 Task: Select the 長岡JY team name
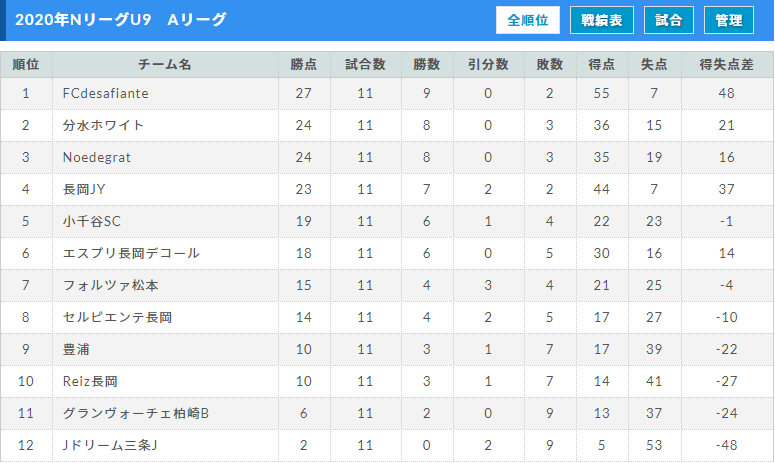click(x=84, y=189)
